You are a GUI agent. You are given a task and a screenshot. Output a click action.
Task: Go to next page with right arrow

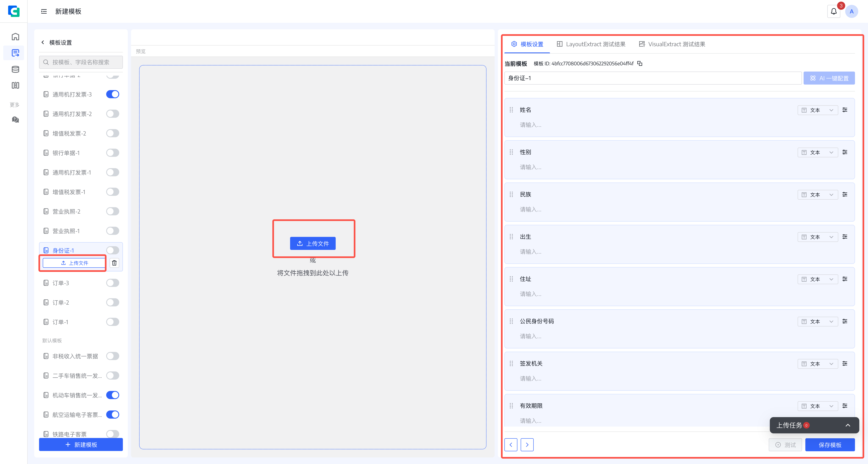pyautogui.click(x=527, y=445)
